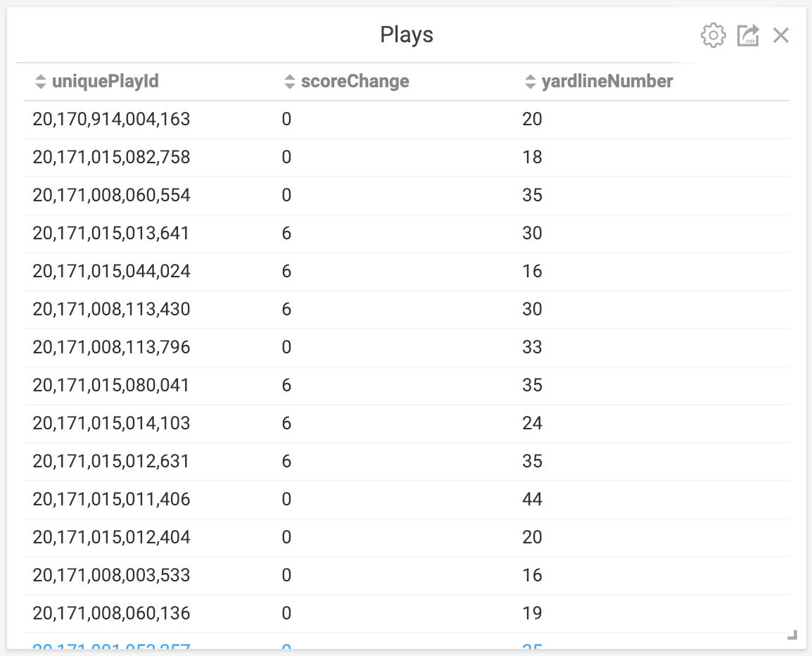This screenshot has width=812, height=656.
Task: Select play ID 20,171,008,113,430
Action: [111, 309]
